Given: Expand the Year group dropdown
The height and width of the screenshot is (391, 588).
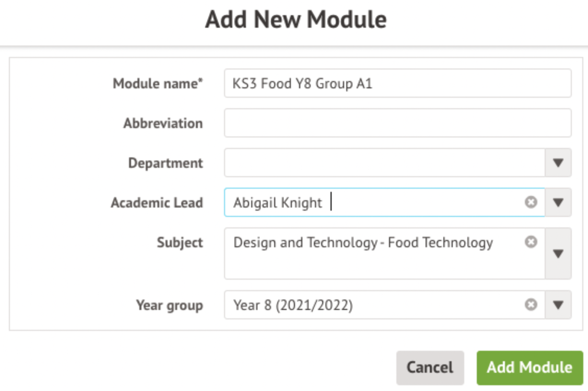Looking at the screenshot, I should 558,305.
